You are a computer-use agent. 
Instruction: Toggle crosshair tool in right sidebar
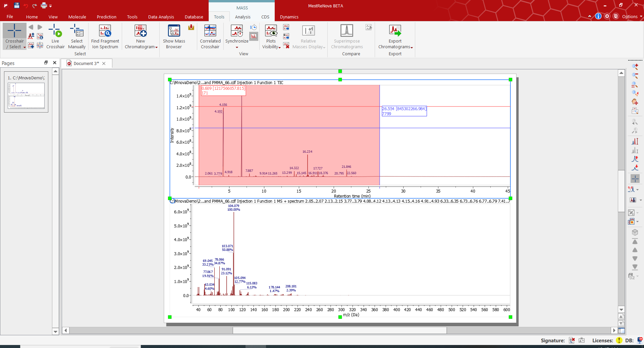[635, 179]
